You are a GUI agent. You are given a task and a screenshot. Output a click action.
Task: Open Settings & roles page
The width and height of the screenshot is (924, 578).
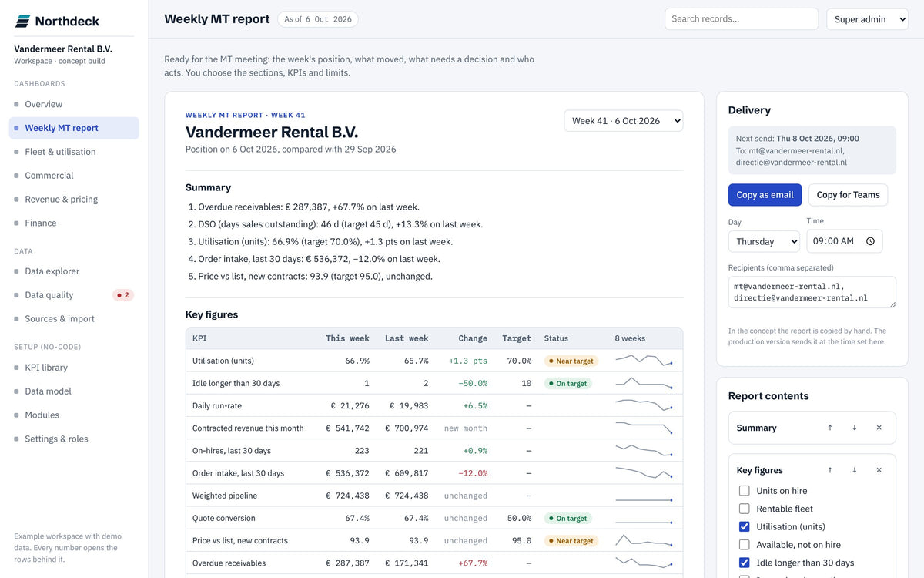tap(74, 439)
